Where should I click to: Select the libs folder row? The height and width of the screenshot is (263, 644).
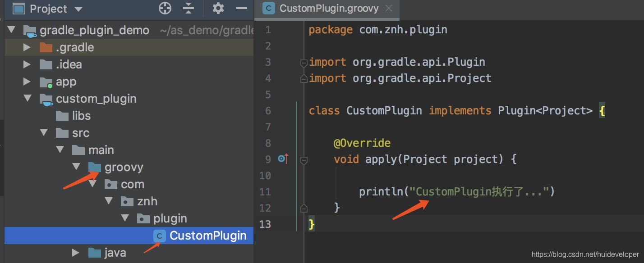tap(129, 116)
